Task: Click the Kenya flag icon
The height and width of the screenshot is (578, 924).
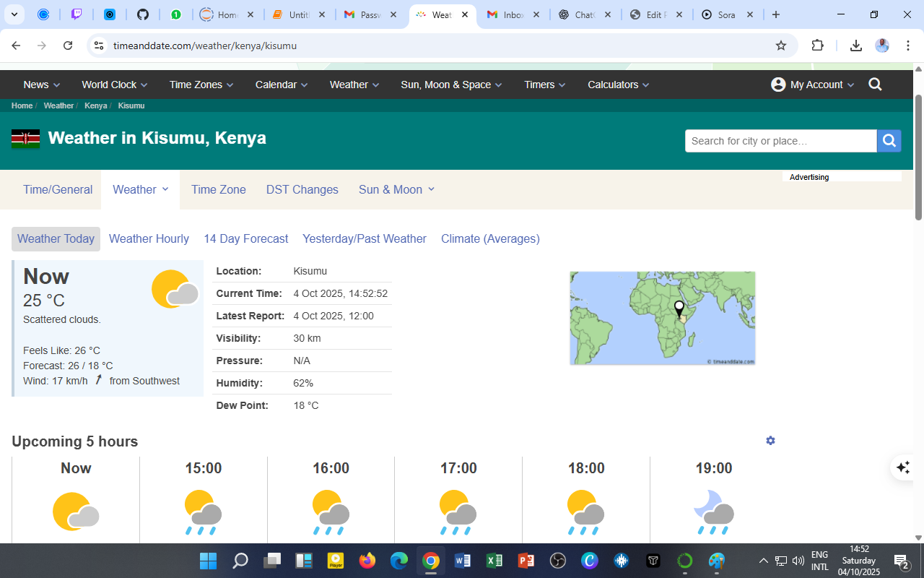Action: (25, 139)
